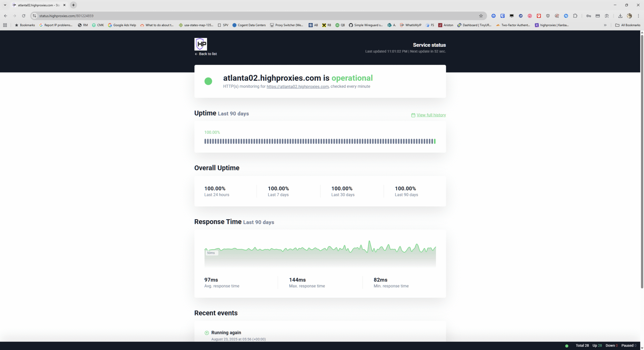This screenshot has width=644, height=350.
Task: Open the blue gear extension icon
Action: pos(493,16)
